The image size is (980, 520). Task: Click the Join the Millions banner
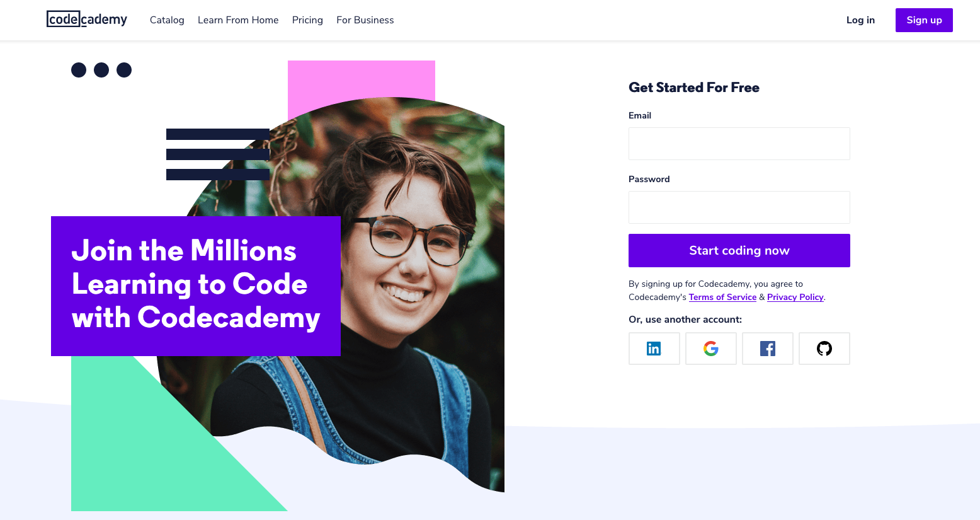tap(196, 286)
